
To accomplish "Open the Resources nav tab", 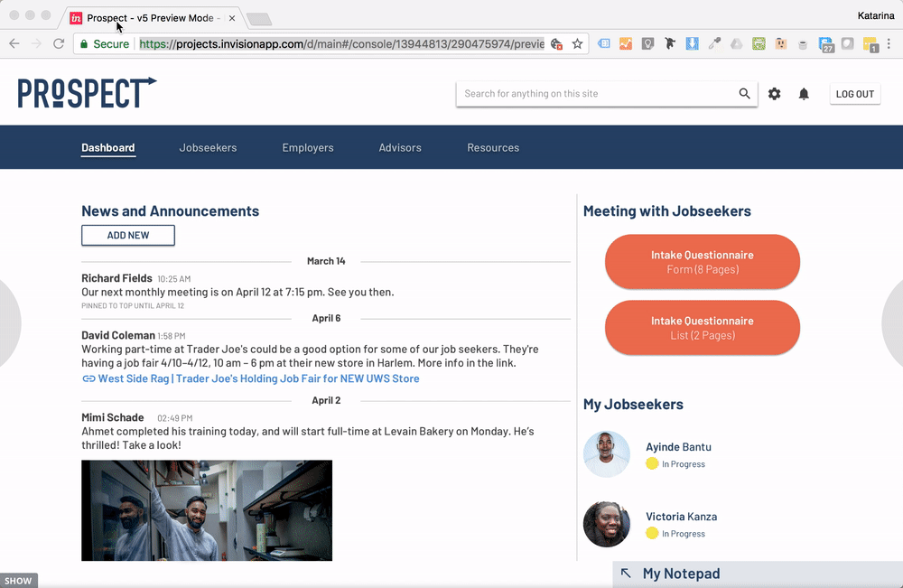I will click(x=493, y=147).
